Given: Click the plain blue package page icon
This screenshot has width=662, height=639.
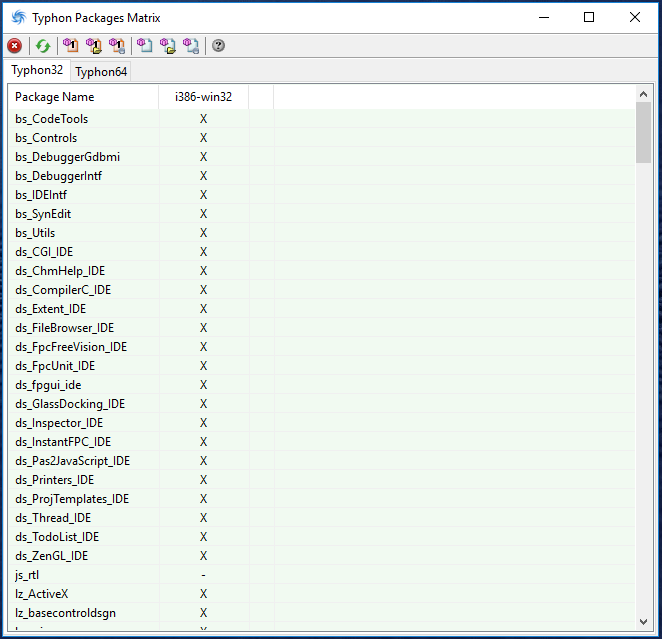Looking at the screenshot, I should pyautogui.click(x=145, y=46).
